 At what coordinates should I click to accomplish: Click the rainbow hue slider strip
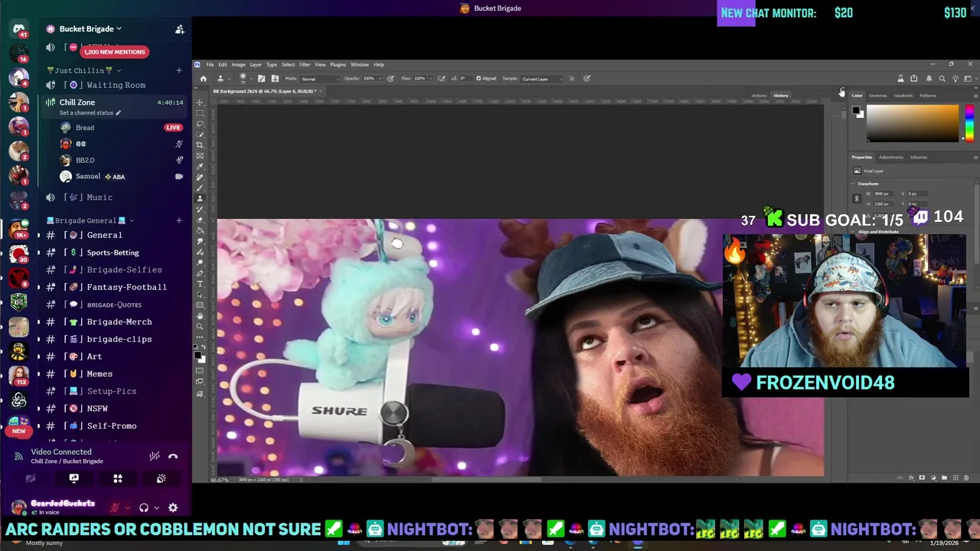[969, 123]
